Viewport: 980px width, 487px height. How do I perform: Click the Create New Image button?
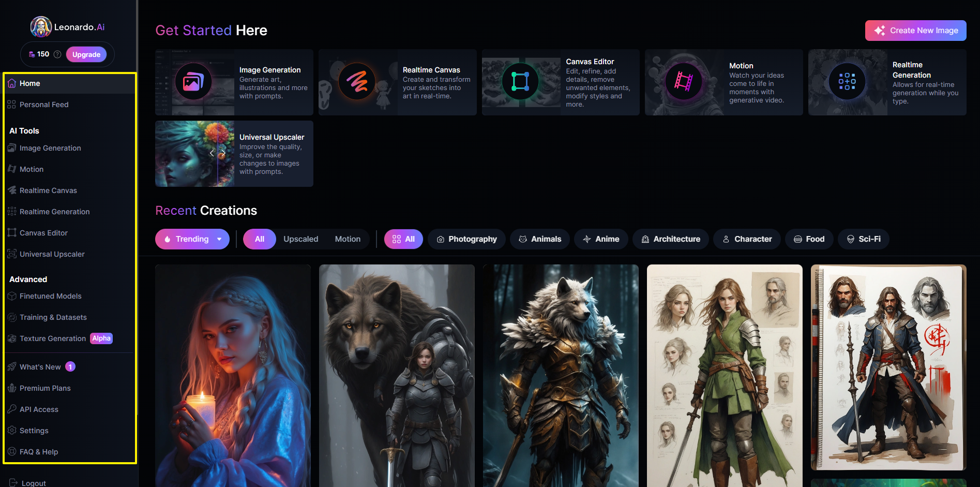(x=915, y=31)
